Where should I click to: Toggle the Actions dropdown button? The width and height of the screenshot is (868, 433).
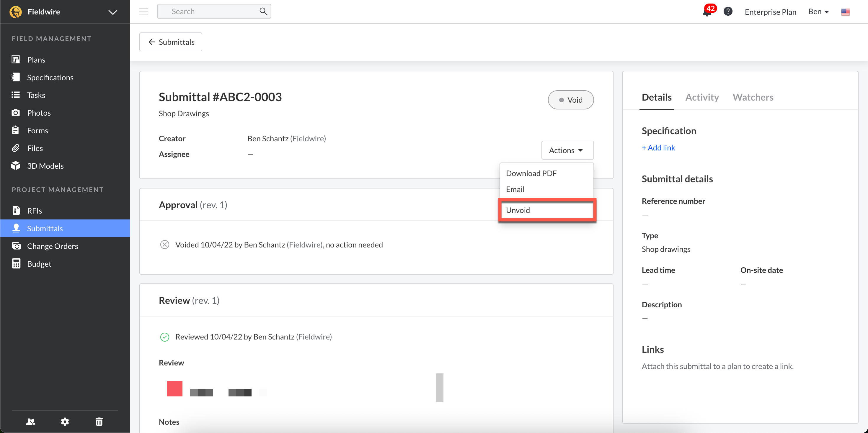(567, 150)
